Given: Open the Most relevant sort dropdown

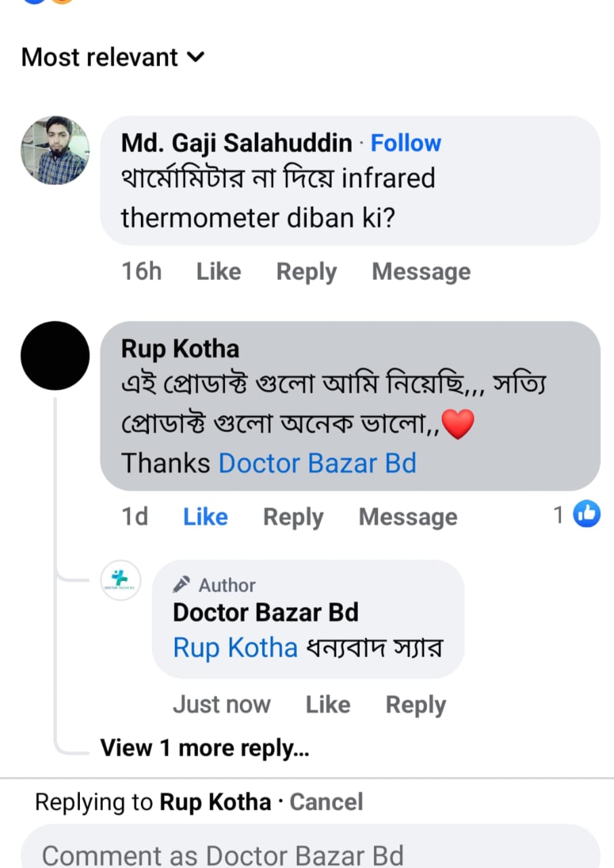Looking at the screenshot, I should 112,57.
